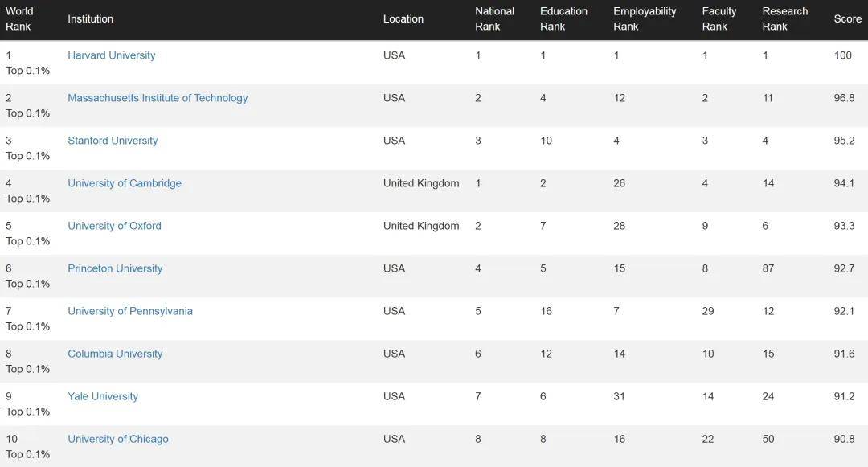Sort by the World Rank column header

pos(19,18)
